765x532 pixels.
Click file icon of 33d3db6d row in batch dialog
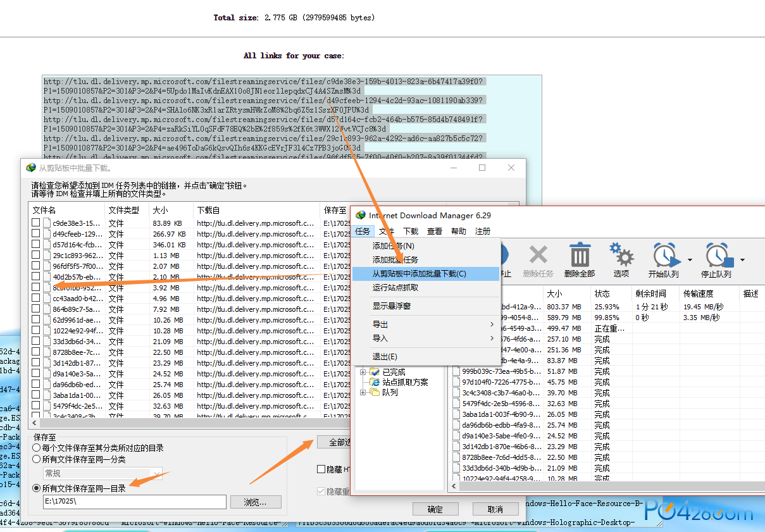[x=47, y=342]
